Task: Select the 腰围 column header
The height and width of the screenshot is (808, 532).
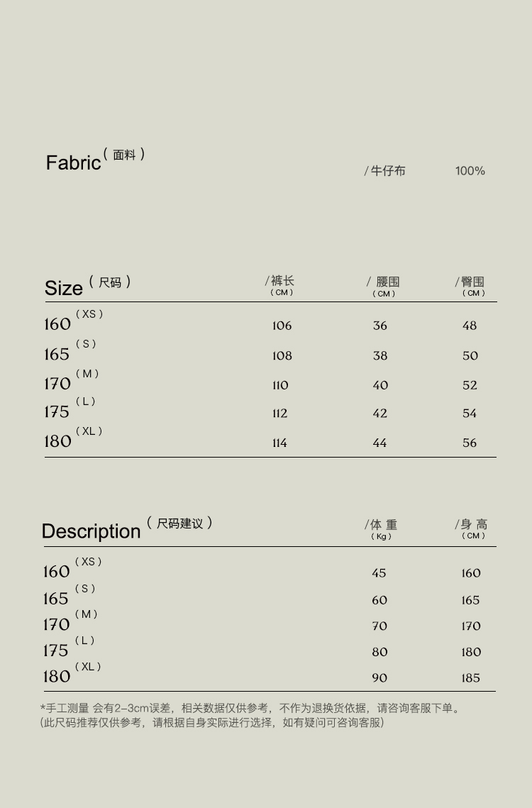Action: pyautogui.click(x=387, y=282)
